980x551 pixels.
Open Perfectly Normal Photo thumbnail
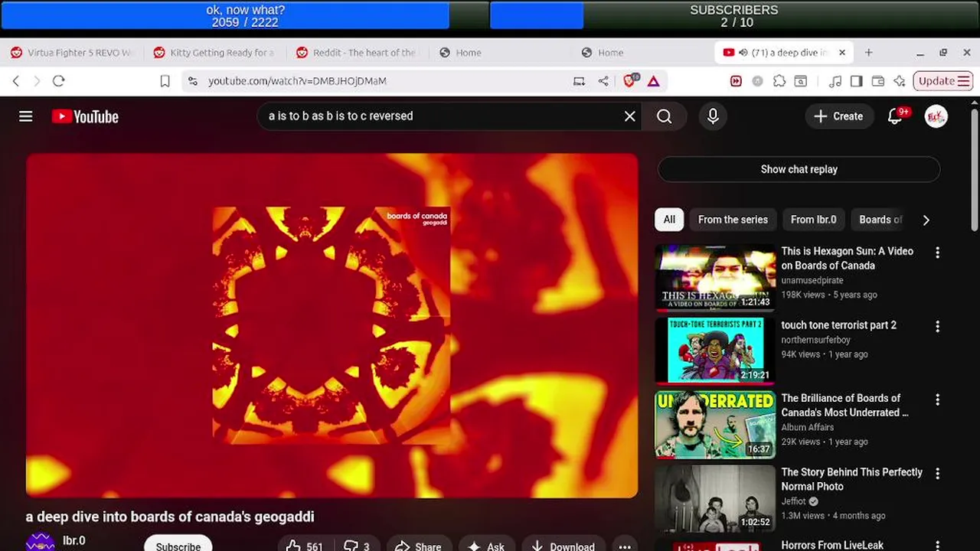click(715, 497)
